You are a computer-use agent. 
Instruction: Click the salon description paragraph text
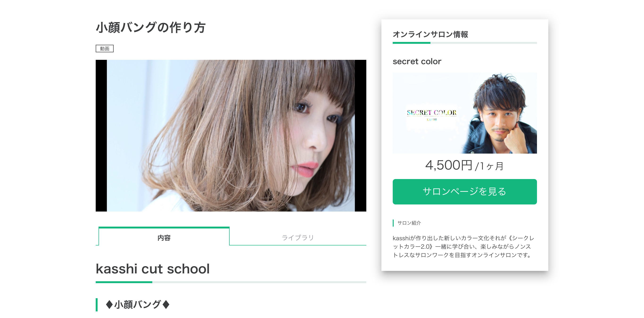pos(463,246)
